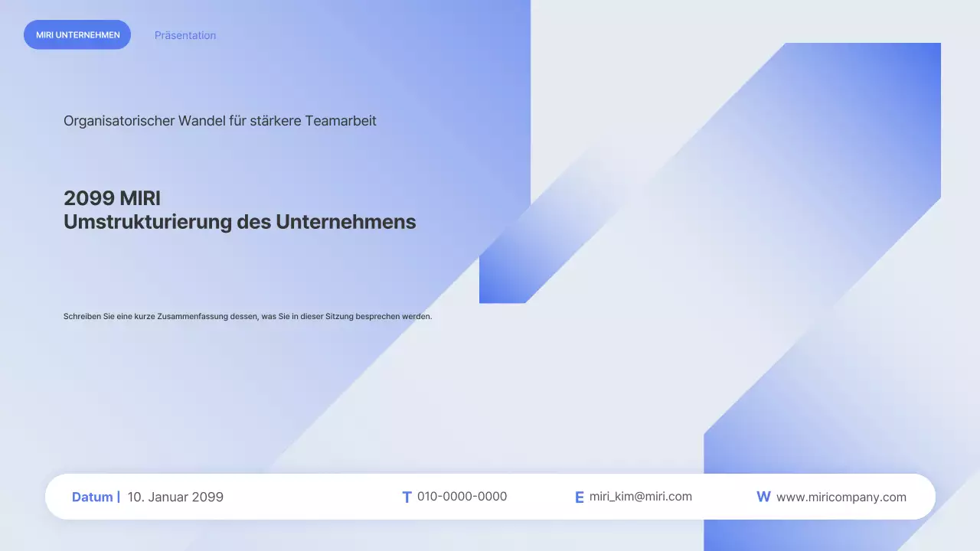Click the E email icon in the footer

coord(580,497)
